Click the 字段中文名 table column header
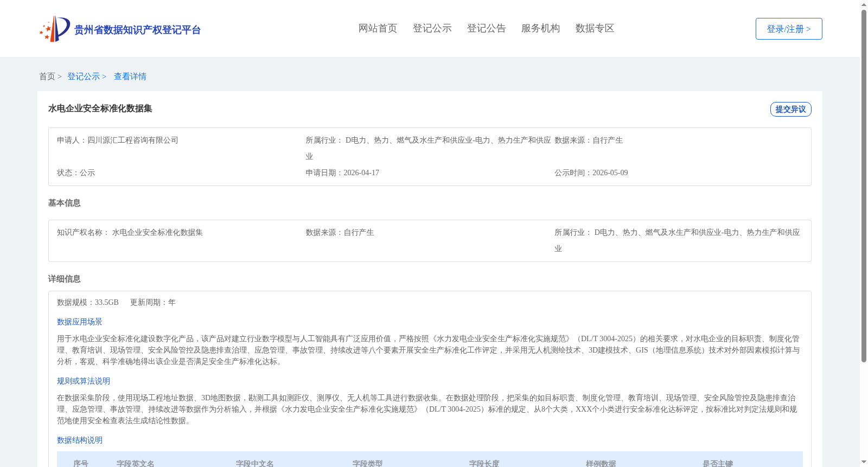The width and height of the screenshot is (868, 467). (x=255, y=463)
